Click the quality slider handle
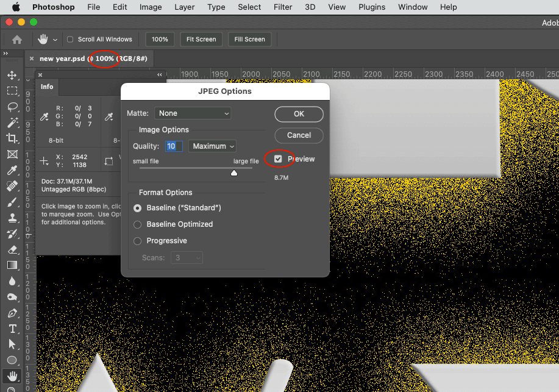The height and width of the screenshot is (392, 559). [x=234, y=173]
